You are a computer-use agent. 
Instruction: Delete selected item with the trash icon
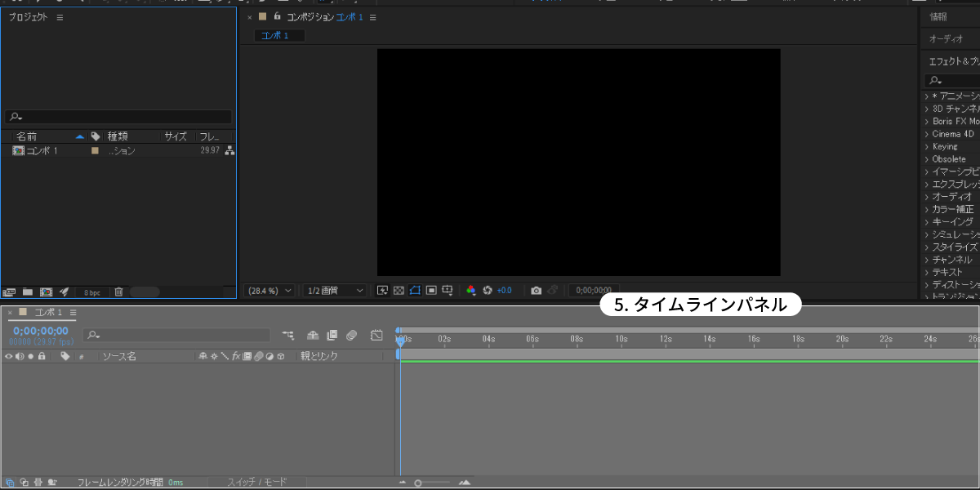point(118,292)
